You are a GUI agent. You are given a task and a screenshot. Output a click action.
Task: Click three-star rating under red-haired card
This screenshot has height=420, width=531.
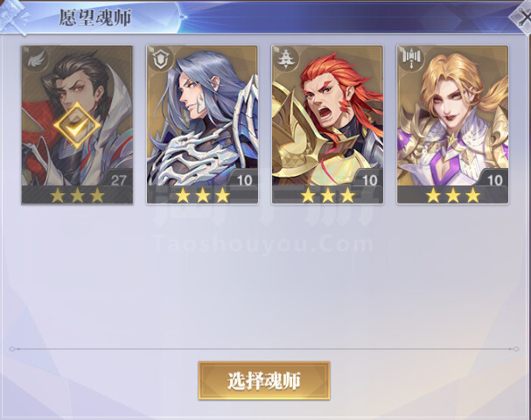327,195
